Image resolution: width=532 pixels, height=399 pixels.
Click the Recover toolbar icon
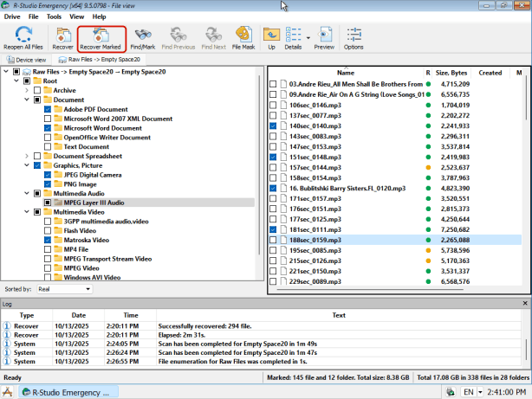point(63,37)
